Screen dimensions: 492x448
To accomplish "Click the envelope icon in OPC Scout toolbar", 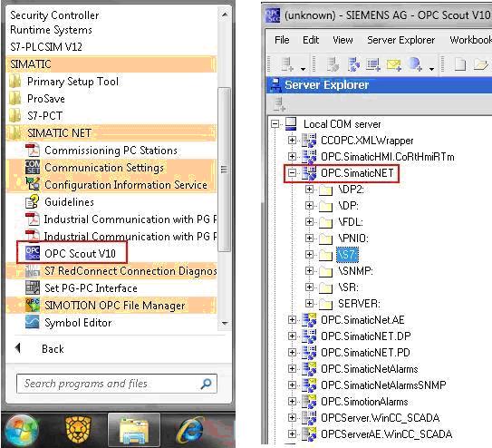I will (x=394, y=64).
